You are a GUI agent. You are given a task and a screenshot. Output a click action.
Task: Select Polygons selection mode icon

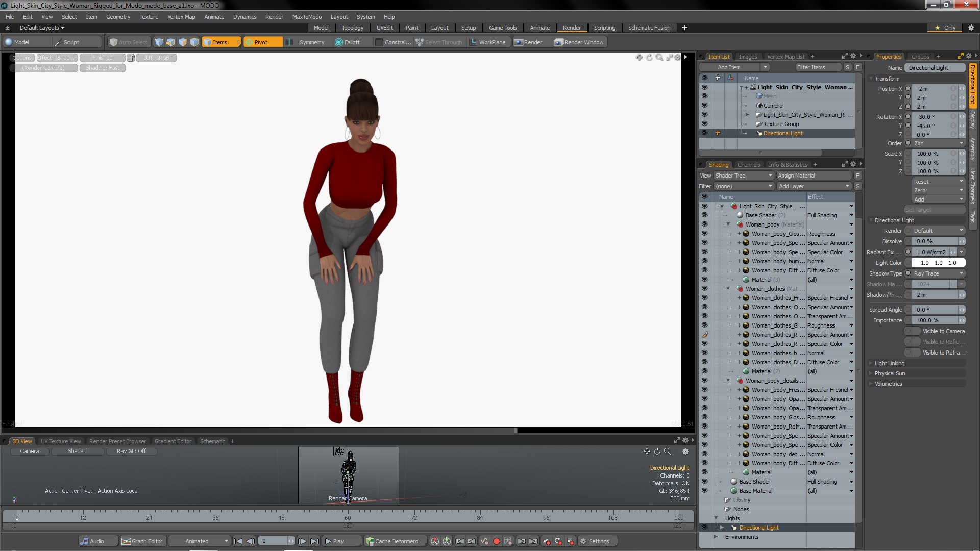[182, 42]
